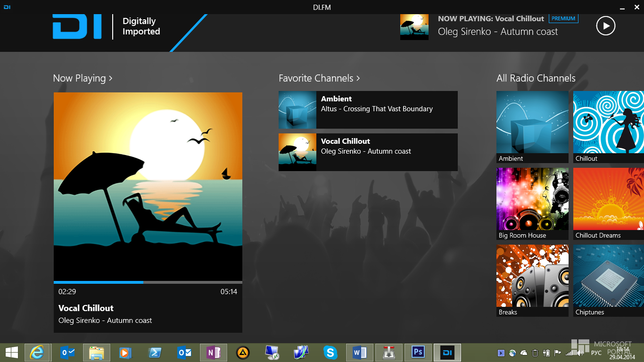Image resolution: width=644 pixels, height=362 pixels.
Task: Select the Breaks channel tile
Action: coord(532,281)
